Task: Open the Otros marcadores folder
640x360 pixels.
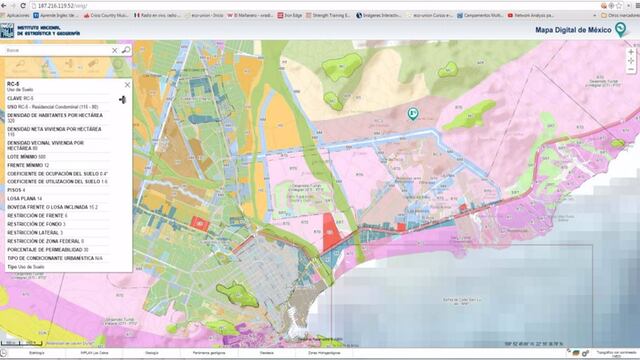Action: pos(620,16)
